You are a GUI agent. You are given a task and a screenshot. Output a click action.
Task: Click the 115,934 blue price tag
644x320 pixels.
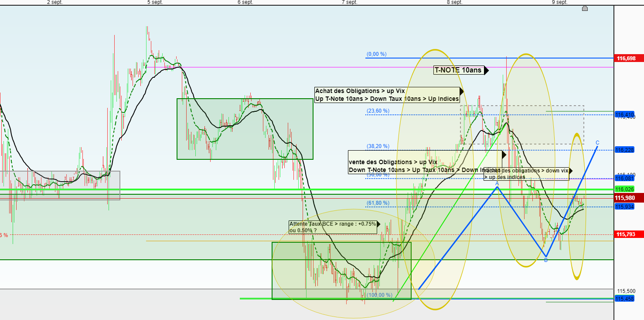coord(624,206)
